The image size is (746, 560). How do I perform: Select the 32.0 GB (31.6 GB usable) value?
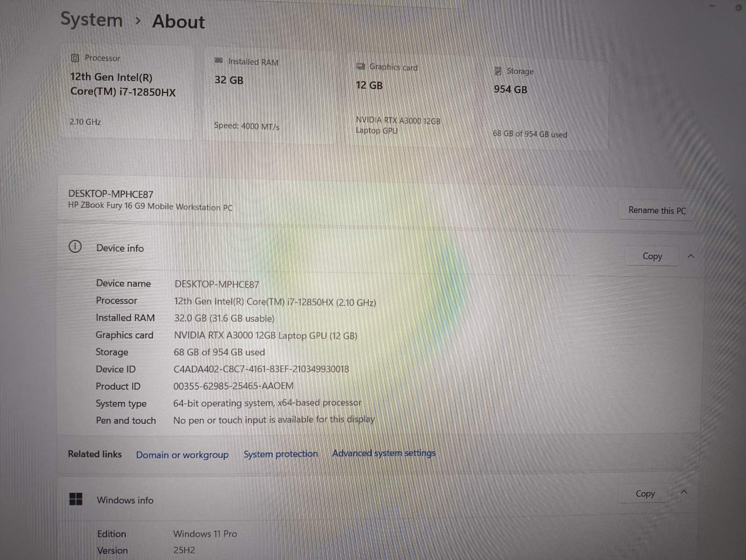(224, 318)
